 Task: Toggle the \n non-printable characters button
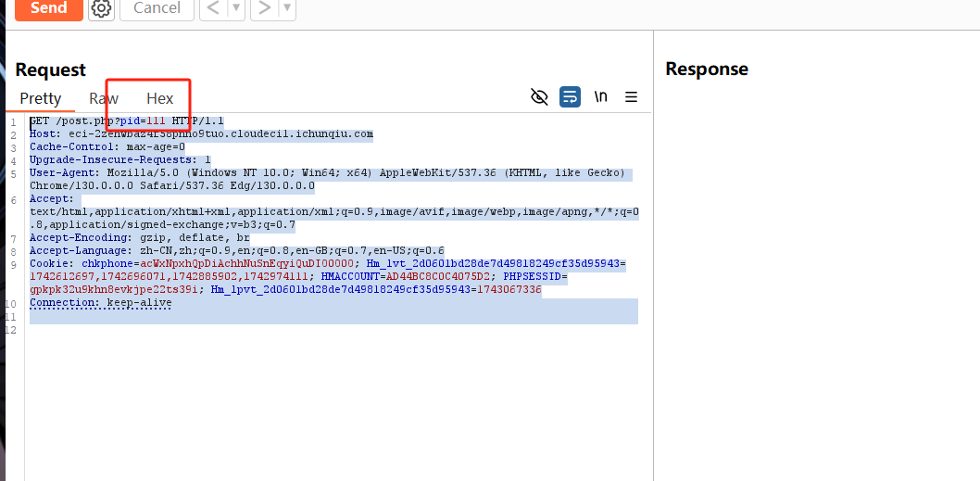[x=600, y=96]
